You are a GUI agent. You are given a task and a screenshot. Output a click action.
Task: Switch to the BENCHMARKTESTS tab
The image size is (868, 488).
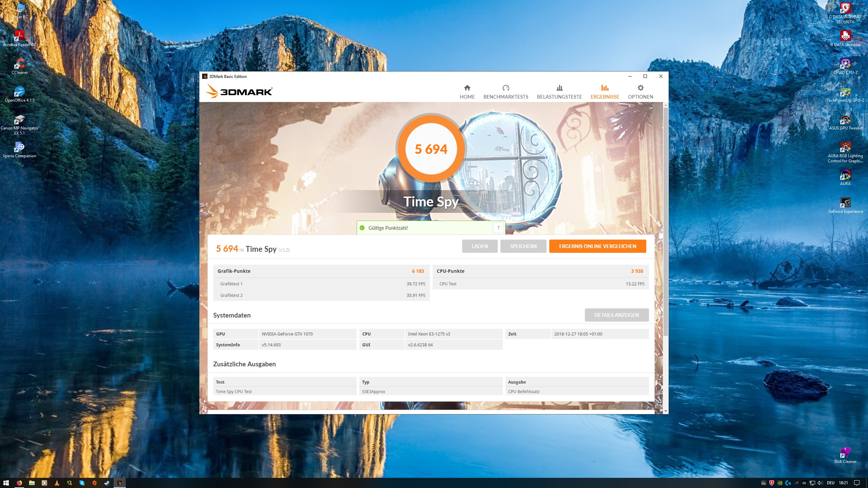point(506,92)
